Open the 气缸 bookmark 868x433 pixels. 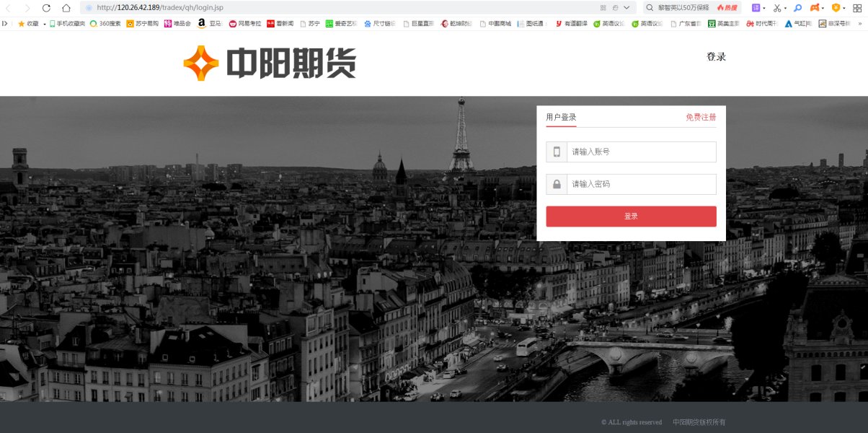pos(799,23)
